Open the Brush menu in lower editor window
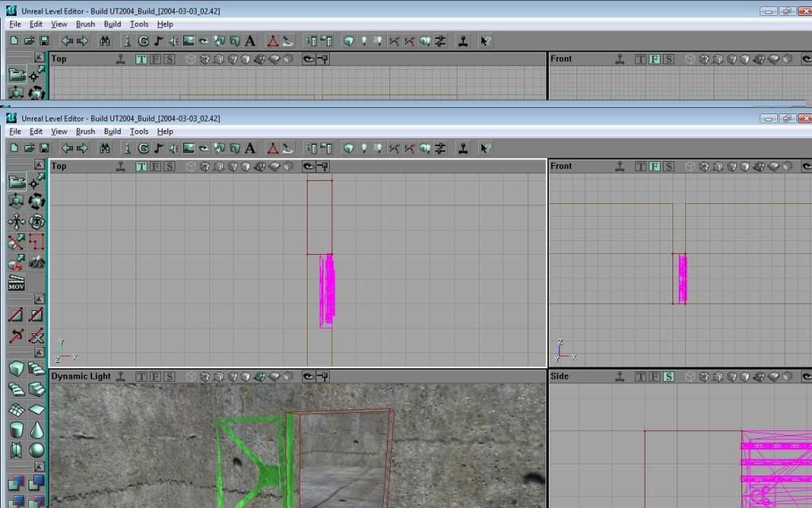 85,132
